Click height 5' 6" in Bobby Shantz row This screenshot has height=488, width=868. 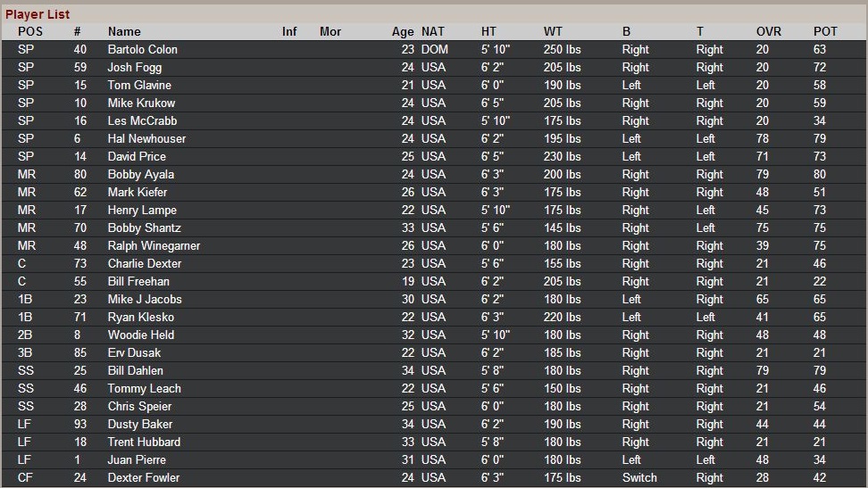pyautogui.click(x=492, y=228)
